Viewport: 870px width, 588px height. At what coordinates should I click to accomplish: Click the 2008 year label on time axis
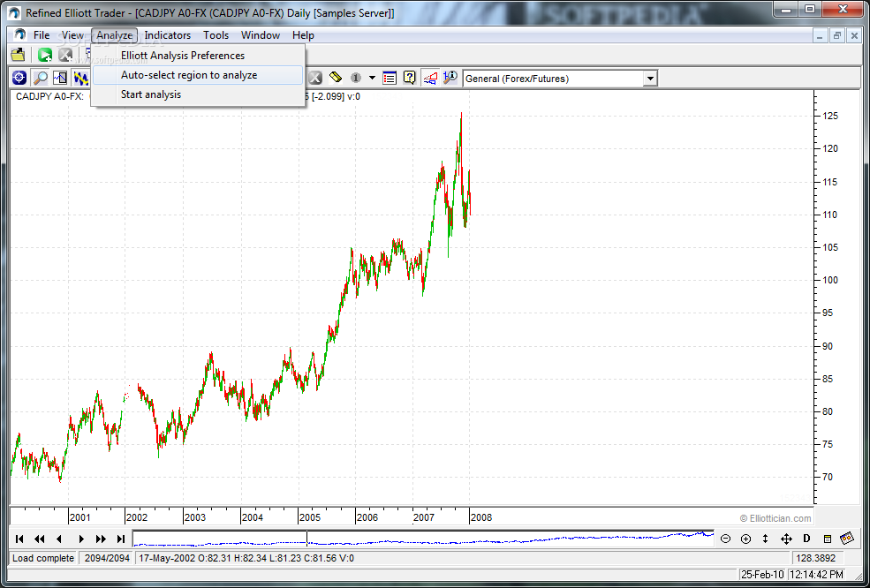click(481, 517)
